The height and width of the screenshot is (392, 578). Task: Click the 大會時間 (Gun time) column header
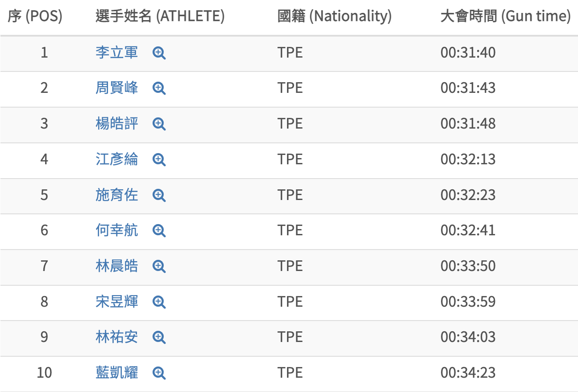505,17
